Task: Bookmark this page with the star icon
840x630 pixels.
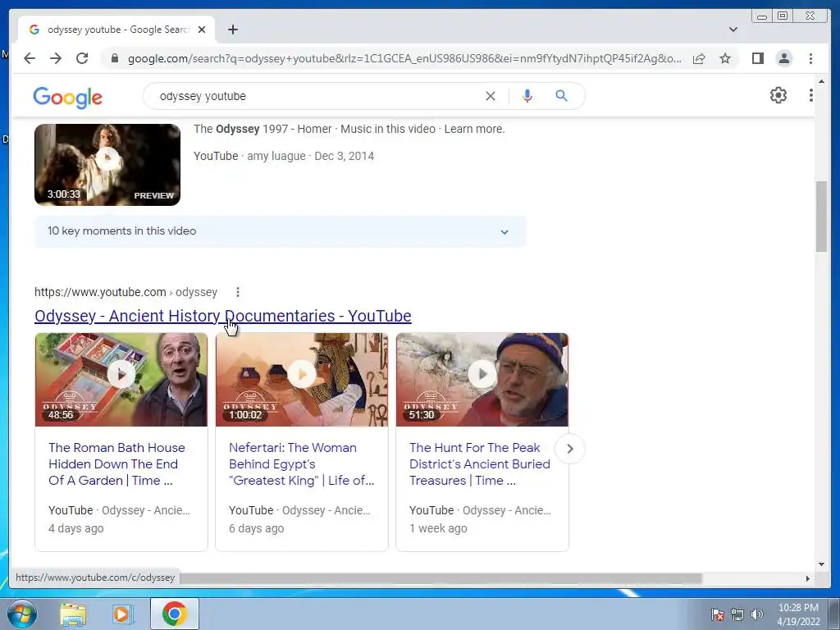Action: (x=725, y=58)
